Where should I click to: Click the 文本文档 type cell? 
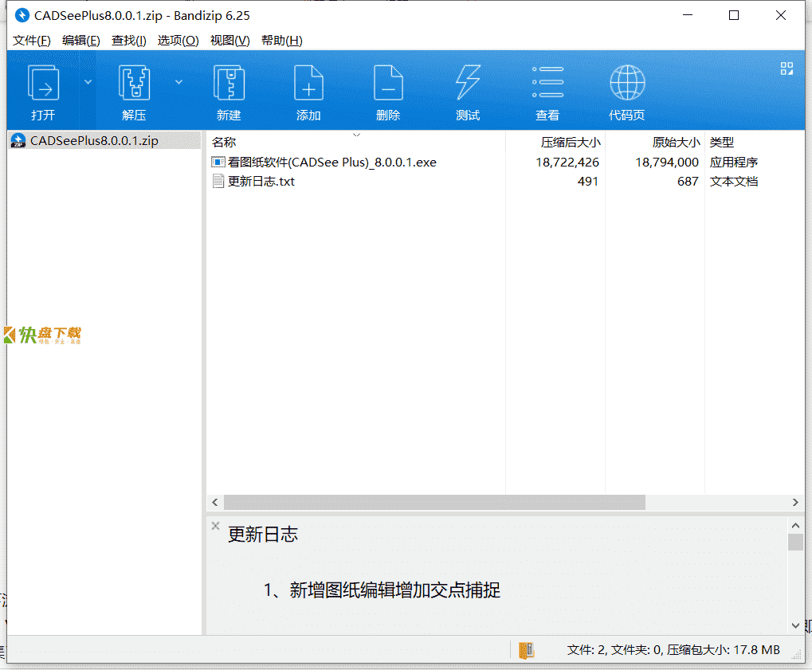pos(734,181)
